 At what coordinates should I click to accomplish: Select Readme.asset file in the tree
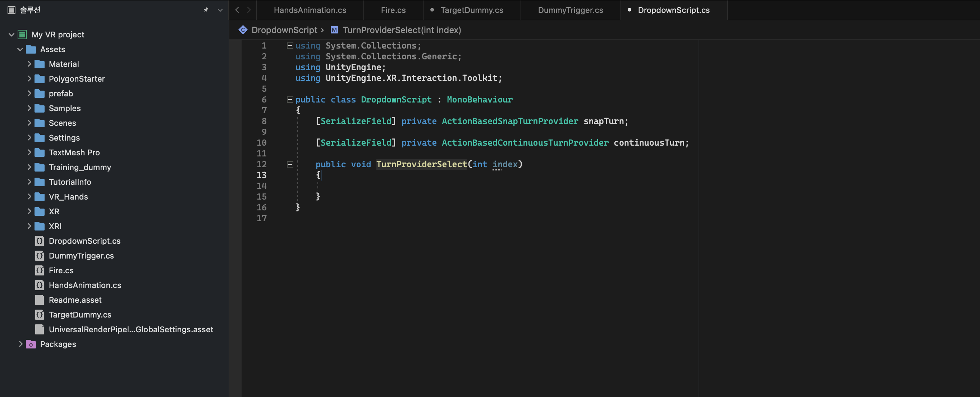point(75,300)
